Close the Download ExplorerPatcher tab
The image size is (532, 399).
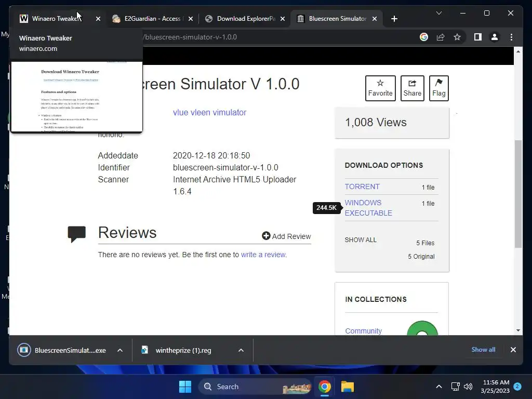(283, 19)
